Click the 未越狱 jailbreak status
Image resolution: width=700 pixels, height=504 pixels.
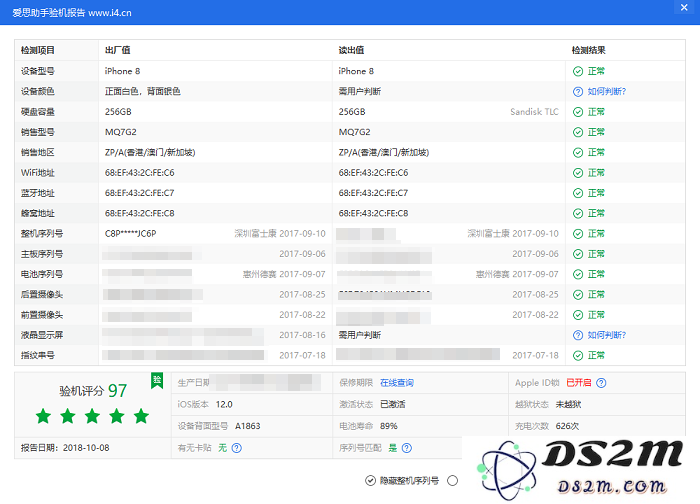coord(568,404)
